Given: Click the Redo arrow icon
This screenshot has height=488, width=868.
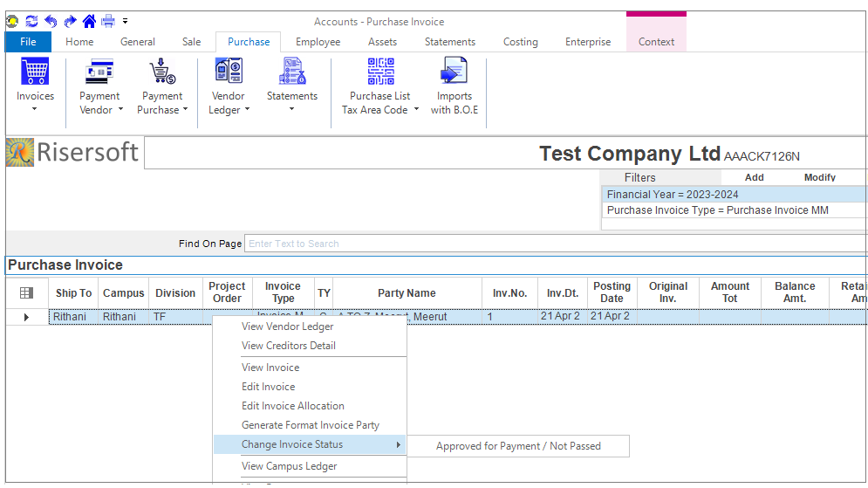Looking at the screenshot, I should 70,21.
